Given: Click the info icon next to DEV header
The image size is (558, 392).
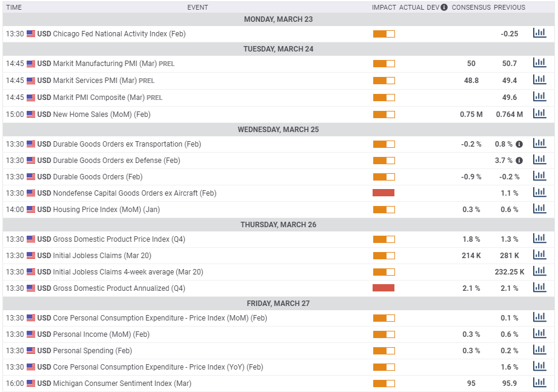Looking at the screenshot, I should point(444,7).
